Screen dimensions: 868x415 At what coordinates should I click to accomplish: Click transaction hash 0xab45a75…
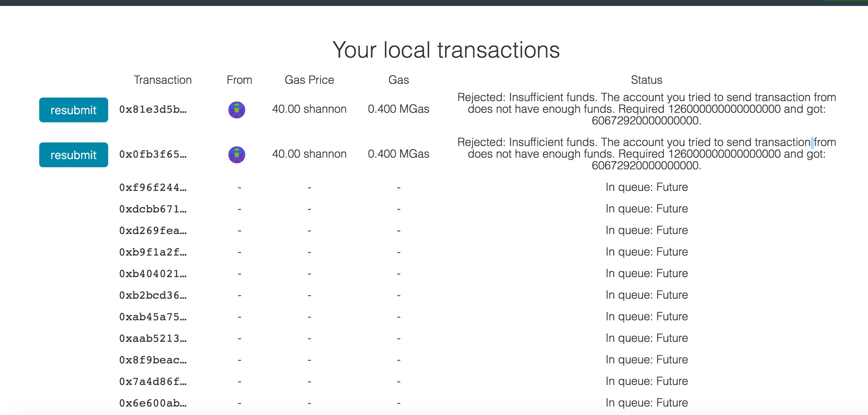(153, 317)
